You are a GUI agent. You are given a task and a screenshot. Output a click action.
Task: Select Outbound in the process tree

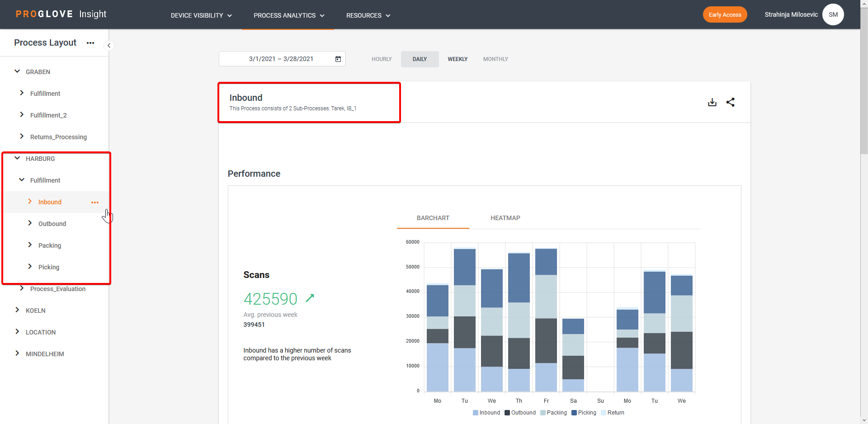(52, 224)
